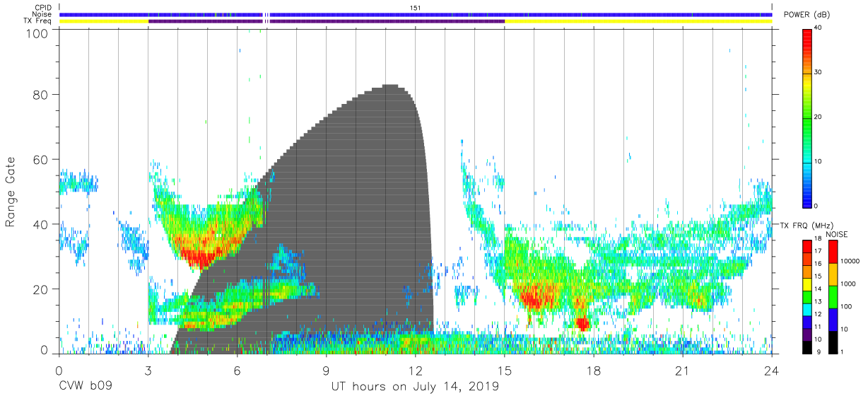Click the 100 label on the noise scale
The height and width of the screenshot is (401, 868).
coord(847,306)
